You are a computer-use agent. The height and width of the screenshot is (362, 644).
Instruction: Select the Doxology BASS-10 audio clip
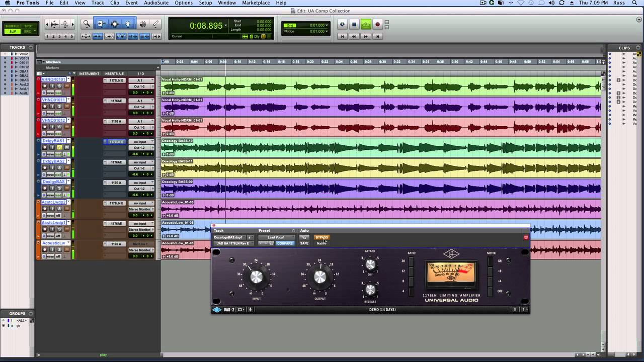point(381,148)
